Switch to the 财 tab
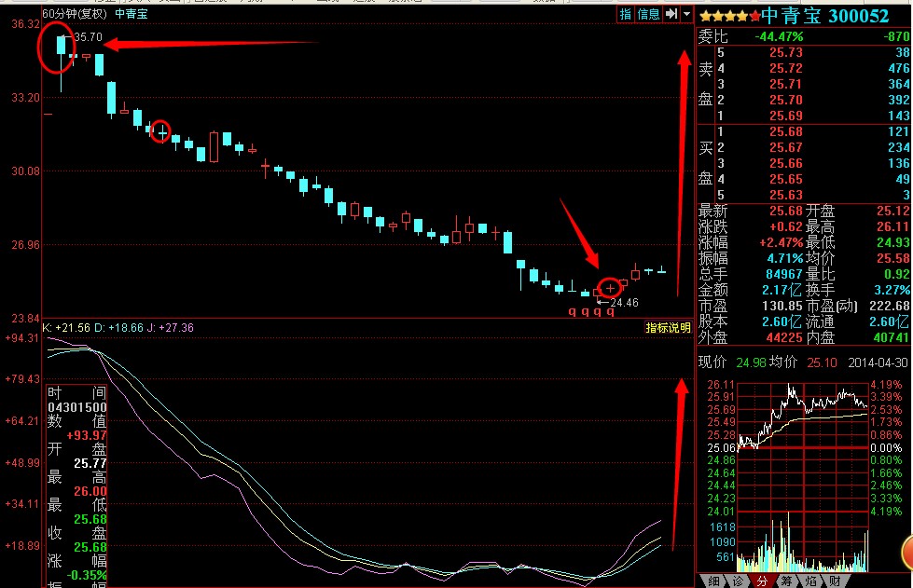 835,581
